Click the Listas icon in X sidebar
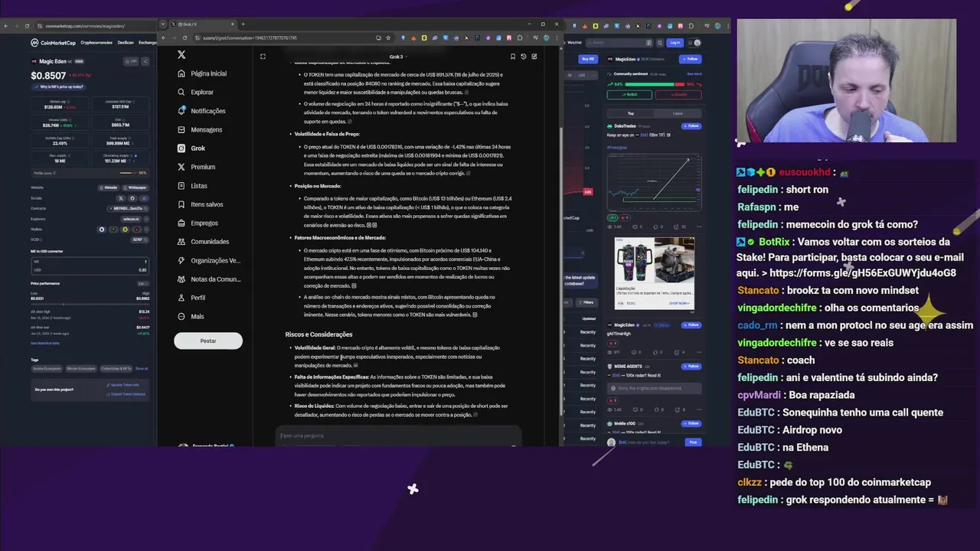This screenshot has width=980, height=551. (x=181, y=185)
